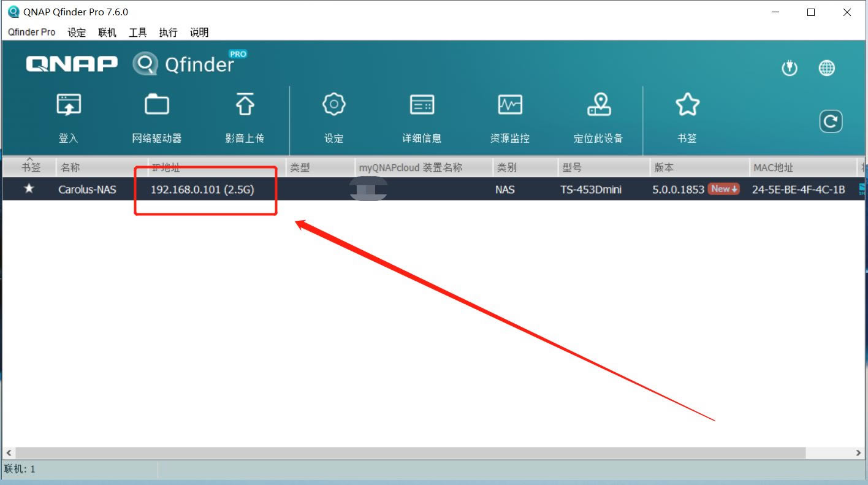
Task: Click IP address 192.168.0.101 (2.5G)
Action: [x=202, y=189]
